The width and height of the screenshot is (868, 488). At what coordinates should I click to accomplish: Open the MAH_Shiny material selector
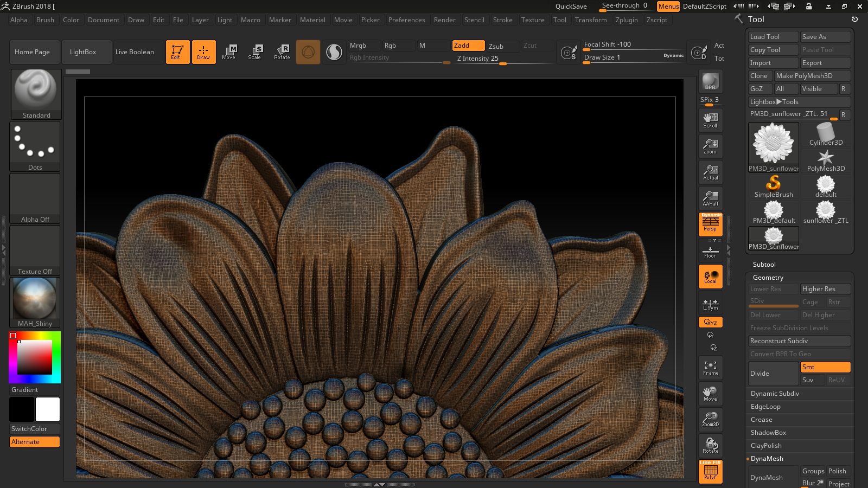35,303
